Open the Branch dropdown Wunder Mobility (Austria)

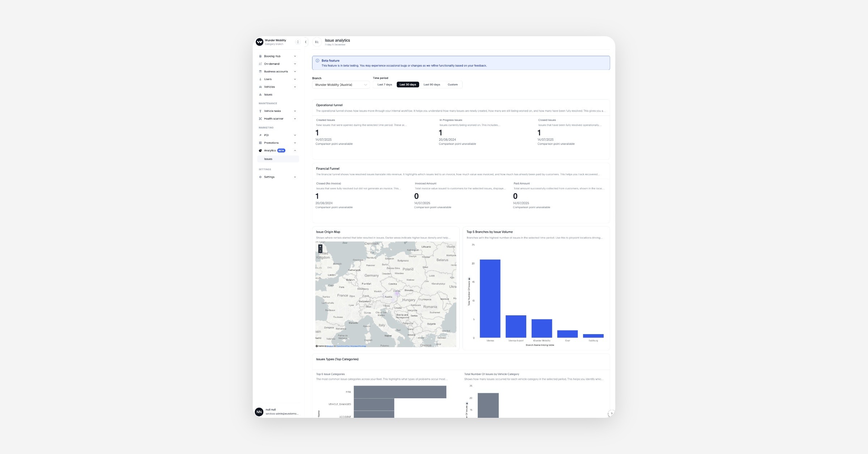[340, 85]
